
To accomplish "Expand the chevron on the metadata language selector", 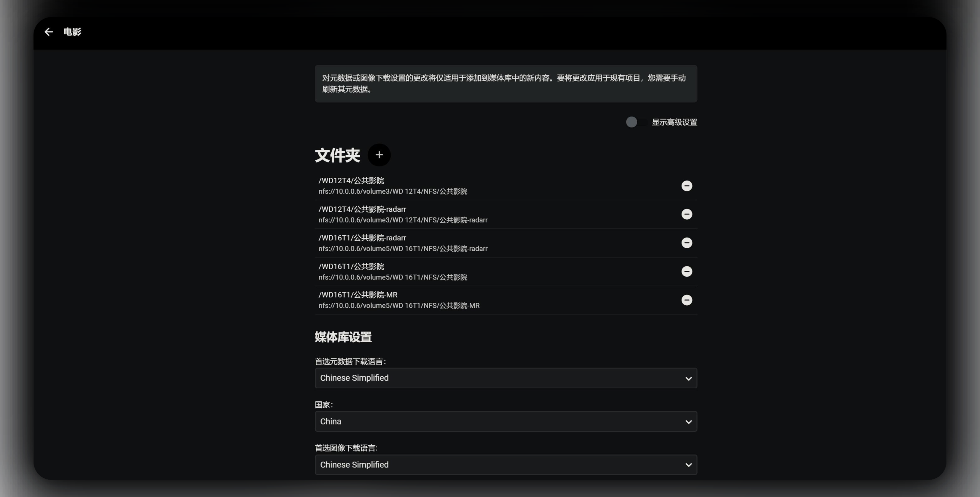I will click(689, 378).
